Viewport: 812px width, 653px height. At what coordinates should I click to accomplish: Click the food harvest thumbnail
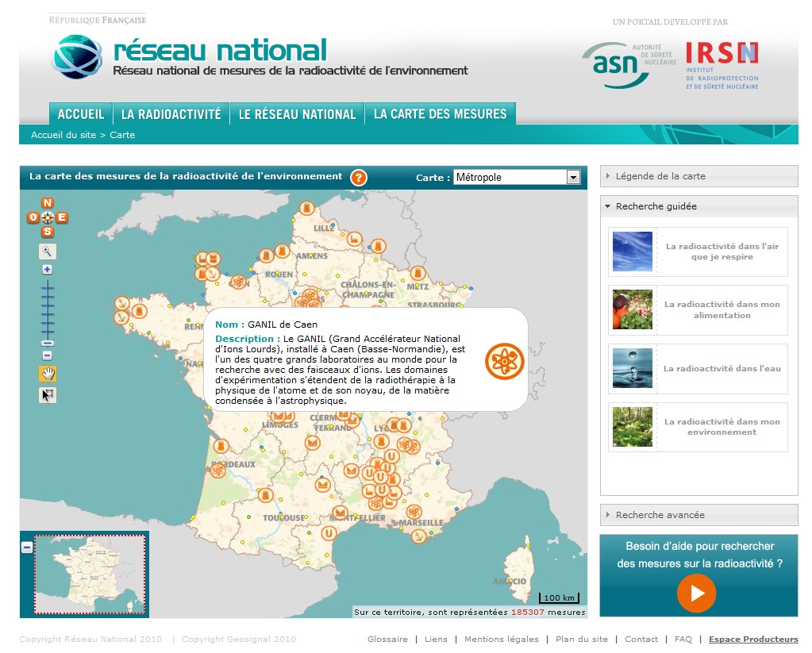(x=633, y=309)
